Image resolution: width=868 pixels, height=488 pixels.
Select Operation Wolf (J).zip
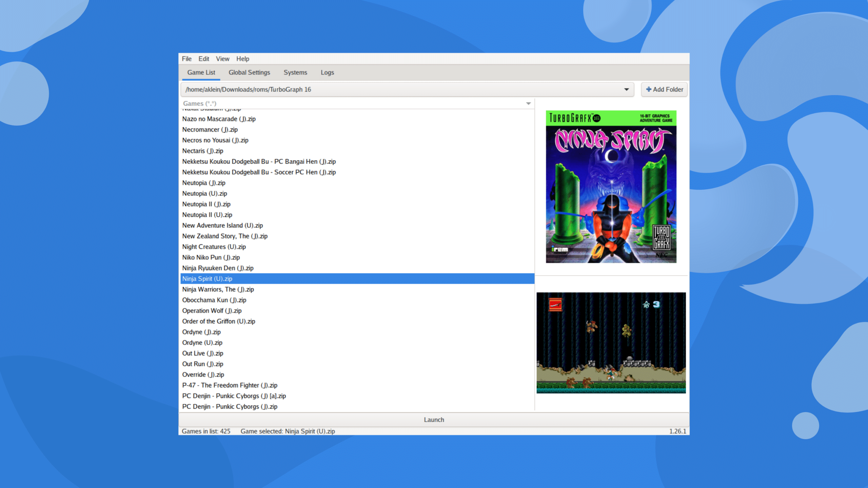pos(357,311)
